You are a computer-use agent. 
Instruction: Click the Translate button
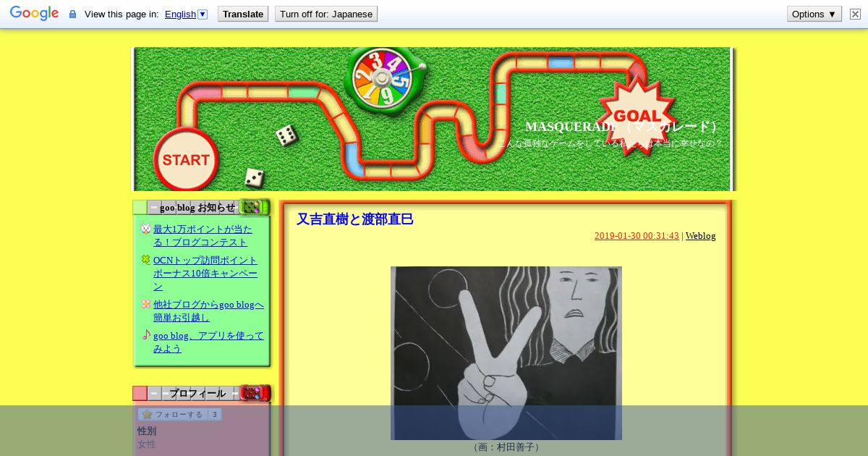pyautogui.click(x=243, y=14)
